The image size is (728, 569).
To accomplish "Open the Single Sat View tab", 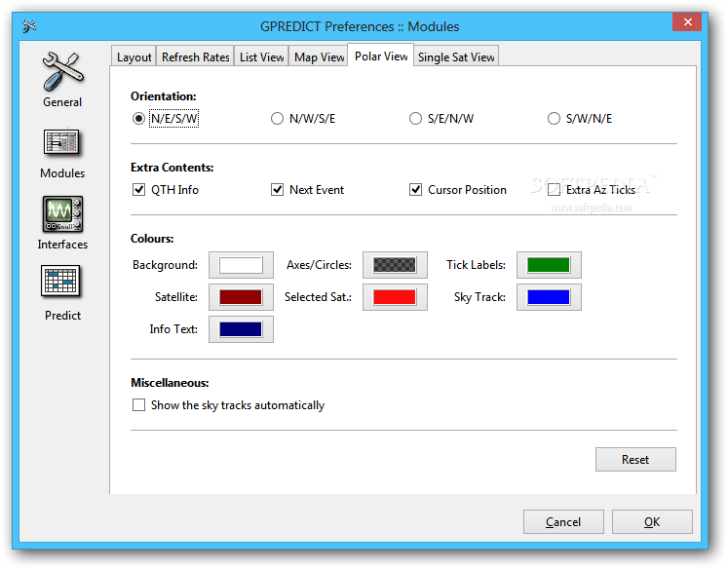I will (x=456, y=57).
